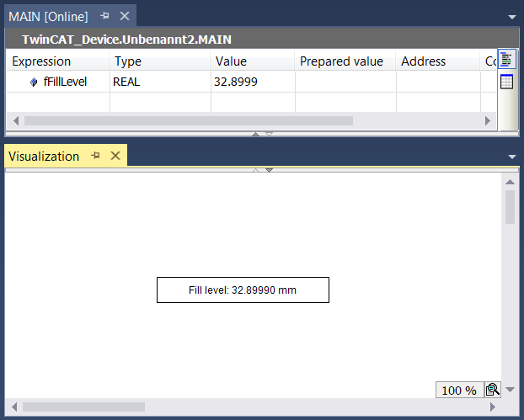
Task: Switch to textual declaration view icon
Action: (506, 60)
